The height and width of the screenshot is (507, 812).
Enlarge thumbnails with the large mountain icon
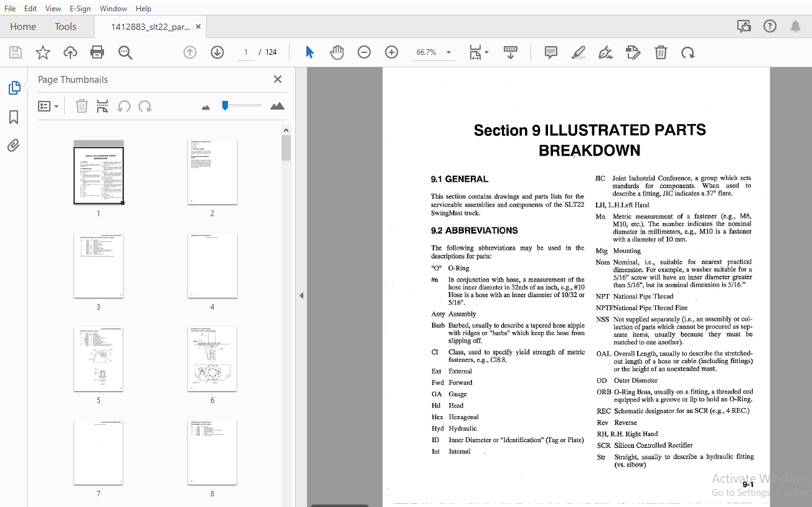point(278,106)
